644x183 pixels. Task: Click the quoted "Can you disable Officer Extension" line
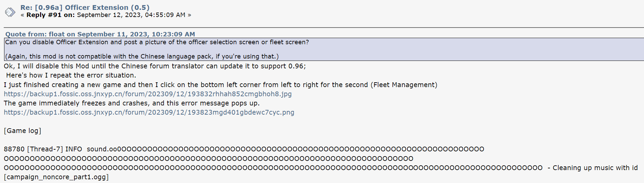pyautogui.click(x=157, y=42)
